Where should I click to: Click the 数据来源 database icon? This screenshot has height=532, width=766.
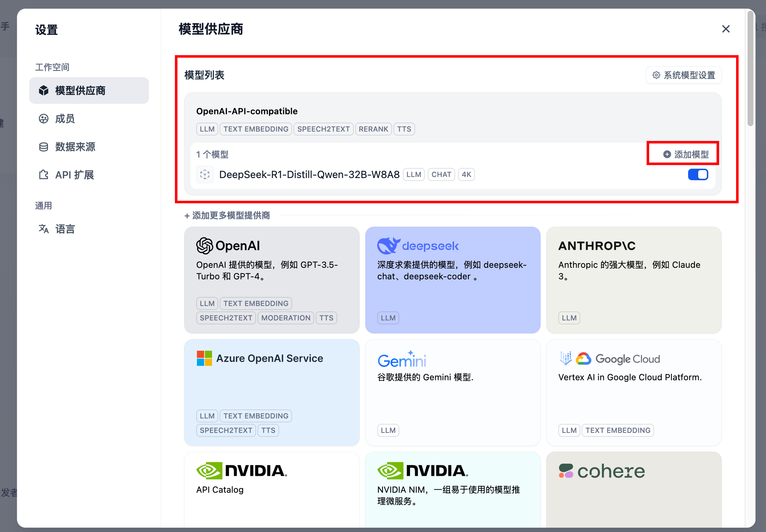click(x=44, y=147)
